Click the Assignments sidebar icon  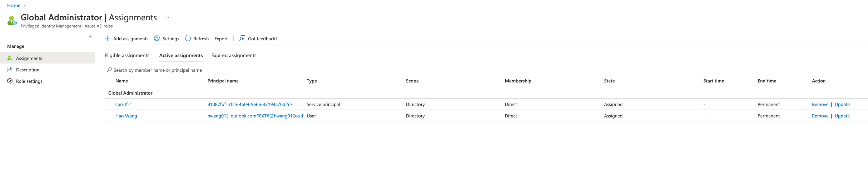(x=10, y=58)
